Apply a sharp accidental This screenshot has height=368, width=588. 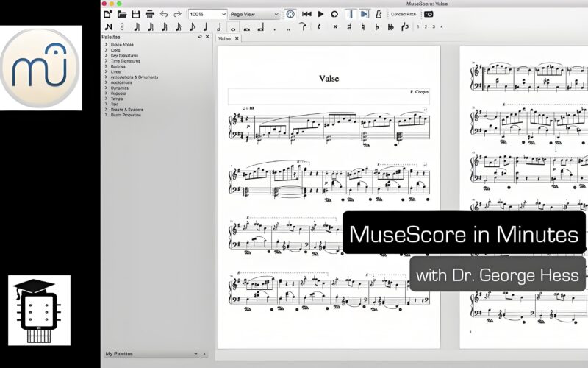coord(348,26)
